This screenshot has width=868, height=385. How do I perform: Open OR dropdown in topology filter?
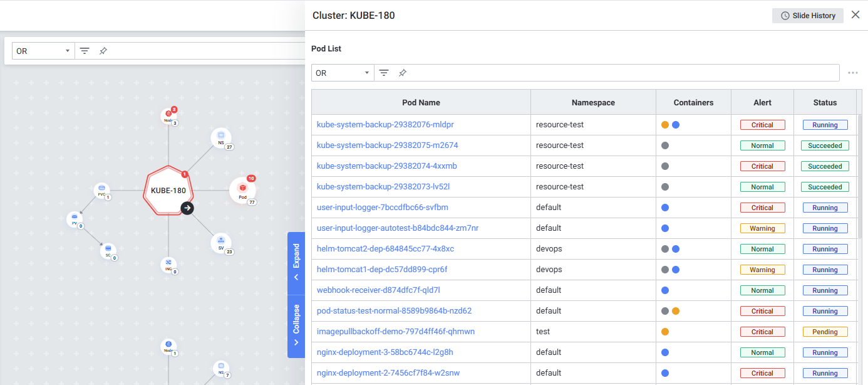[43, 51]
